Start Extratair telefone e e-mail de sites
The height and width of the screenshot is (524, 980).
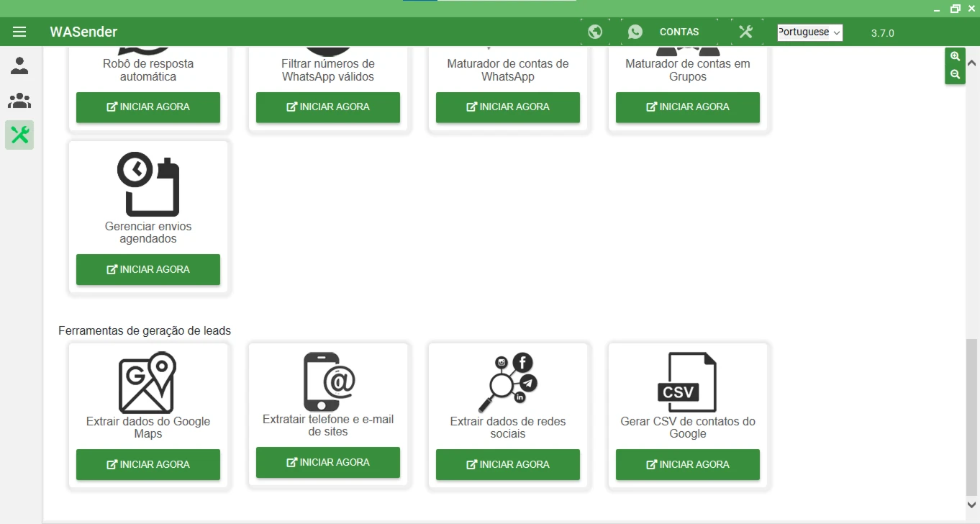coord(328,463)
